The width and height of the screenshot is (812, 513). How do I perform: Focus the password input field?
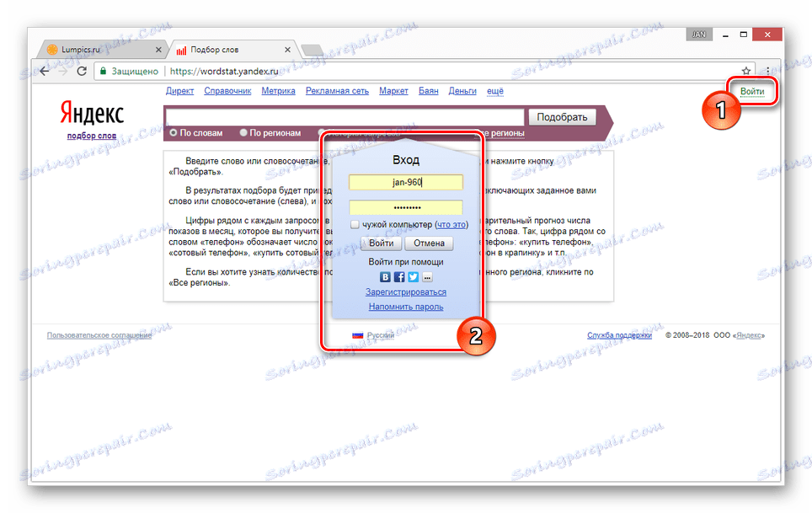tap(406, 207)
